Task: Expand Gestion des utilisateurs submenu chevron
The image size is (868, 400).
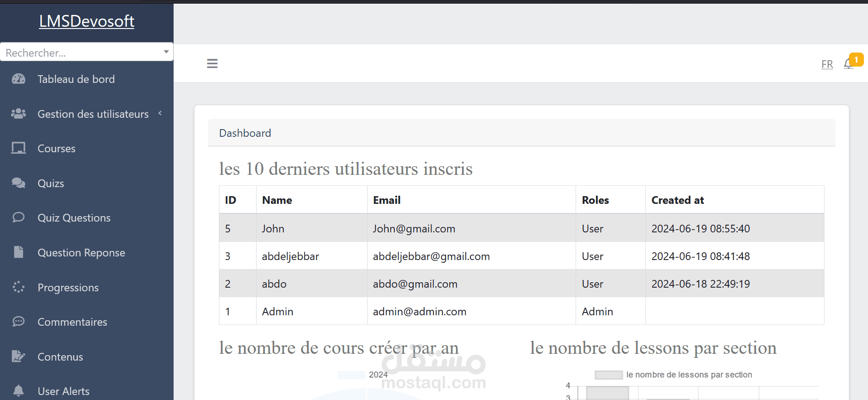Action: click(160, 113)
